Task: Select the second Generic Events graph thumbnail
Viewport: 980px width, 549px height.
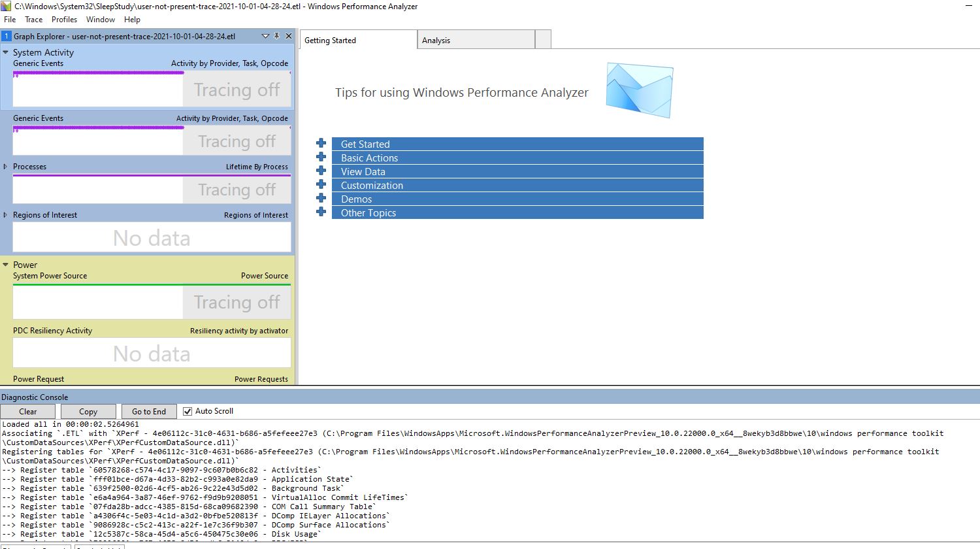Action: [152, 141]
